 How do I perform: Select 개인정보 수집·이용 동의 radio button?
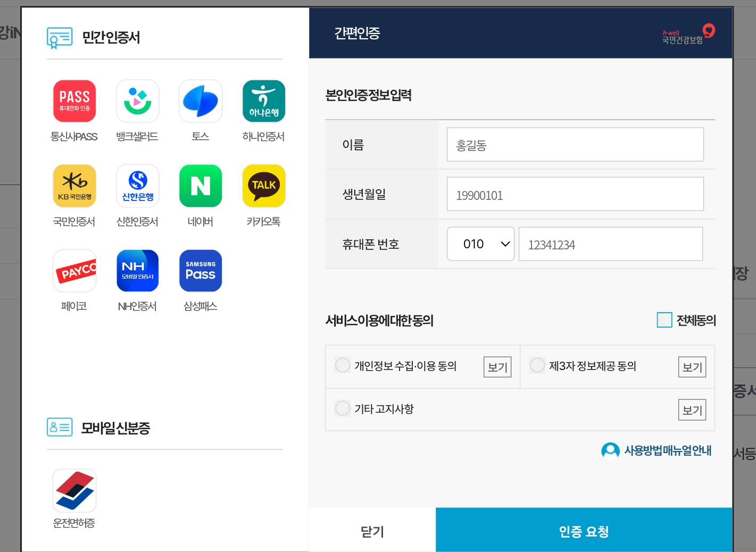point(343,365)
